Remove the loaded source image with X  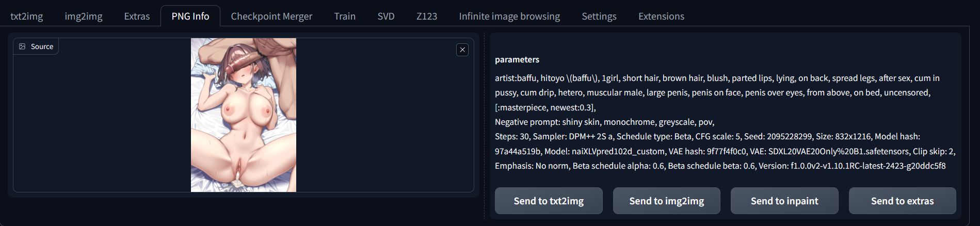[462, 50]
